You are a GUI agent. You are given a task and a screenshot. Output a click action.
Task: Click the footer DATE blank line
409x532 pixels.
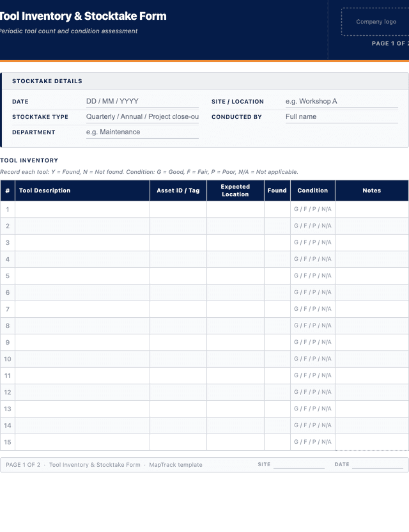378,465
